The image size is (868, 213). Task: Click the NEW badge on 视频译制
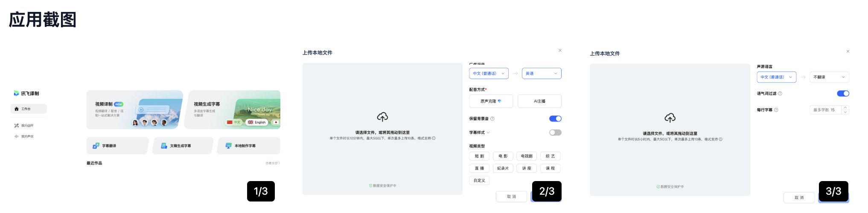[x=119, y=104]
